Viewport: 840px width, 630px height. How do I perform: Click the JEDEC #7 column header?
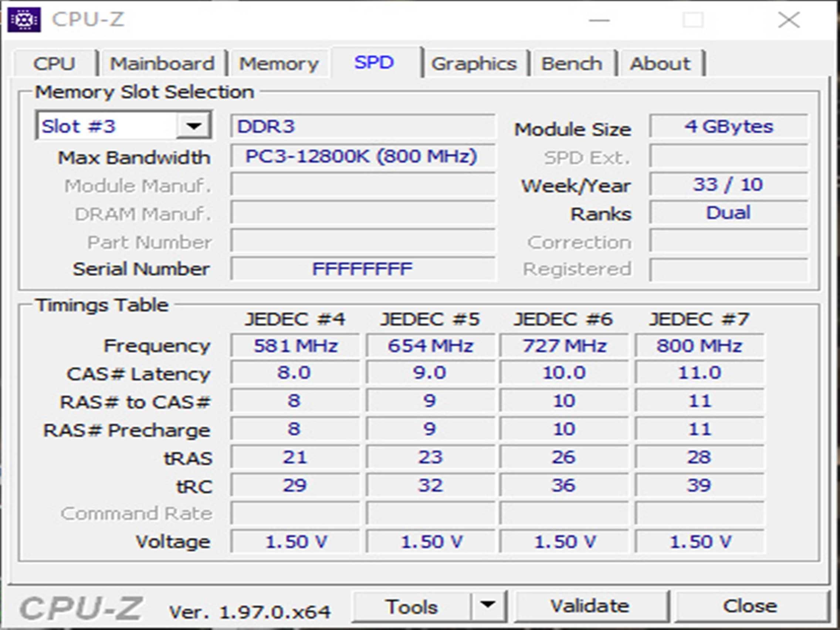pos(699,319)
